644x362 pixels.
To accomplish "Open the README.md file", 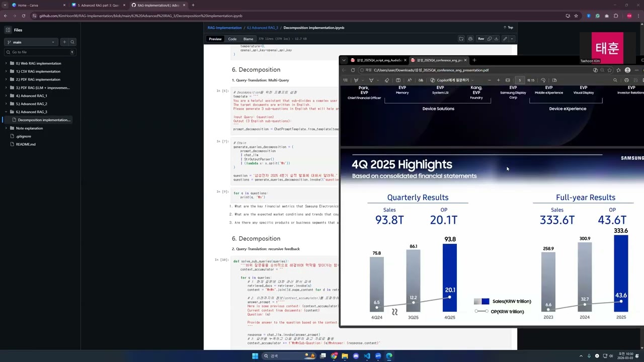I will [x=26, y=144].
